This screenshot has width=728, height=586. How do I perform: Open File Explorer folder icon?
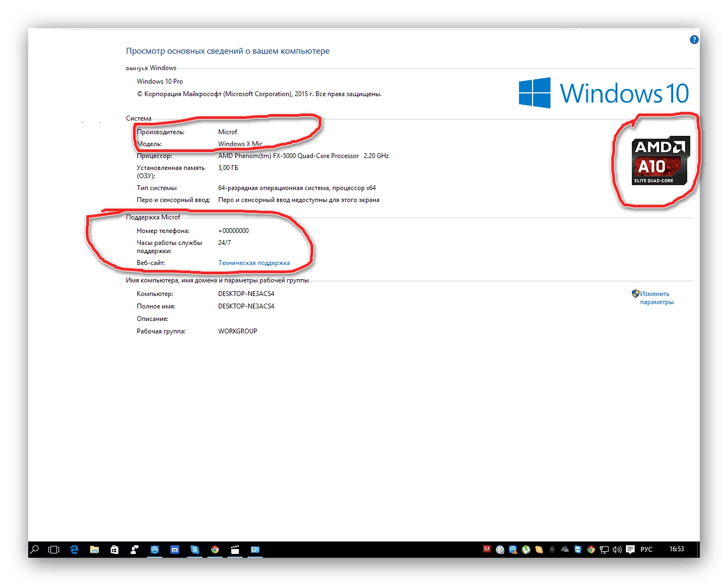pos(94,550)
